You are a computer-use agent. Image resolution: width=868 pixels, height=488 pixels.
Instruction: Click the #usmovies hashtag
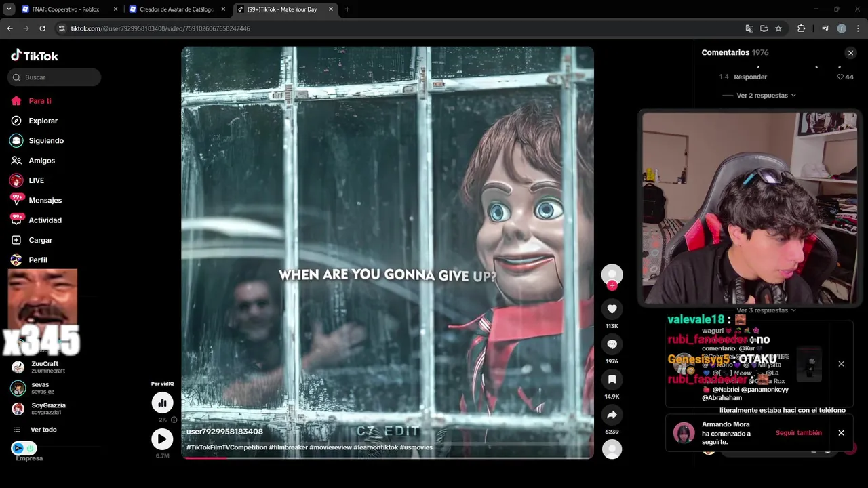[416, 447]
